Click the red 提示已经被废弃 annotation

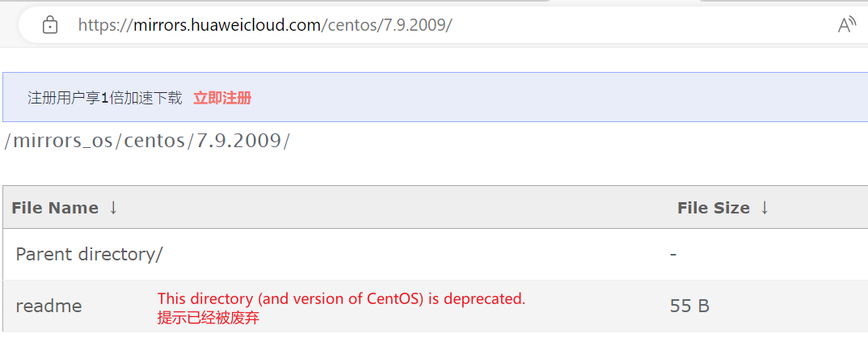pyautogui.click(x=208, y=318)
